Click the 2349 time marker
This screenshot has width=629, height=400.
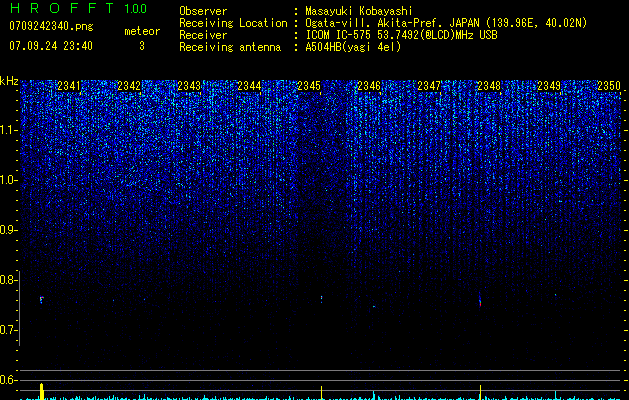(x=549, y=86)
